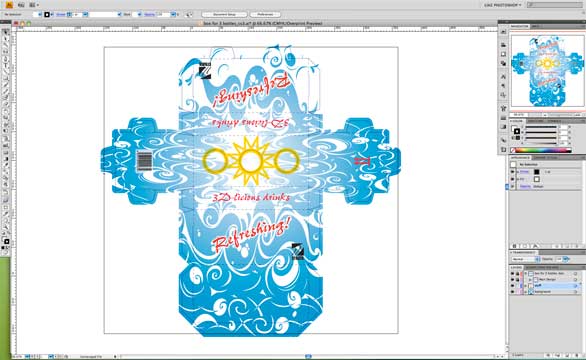Click the stroke color box in Control bar
586x360 pixels.
[x=47, y=15]
